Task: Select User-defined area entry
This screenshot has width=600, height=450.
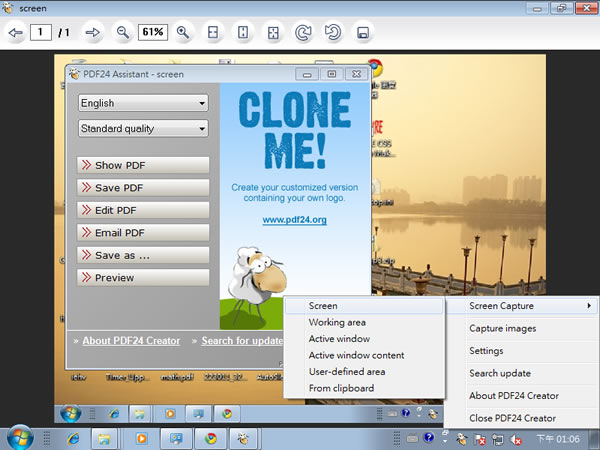Action: click(364, 372)
